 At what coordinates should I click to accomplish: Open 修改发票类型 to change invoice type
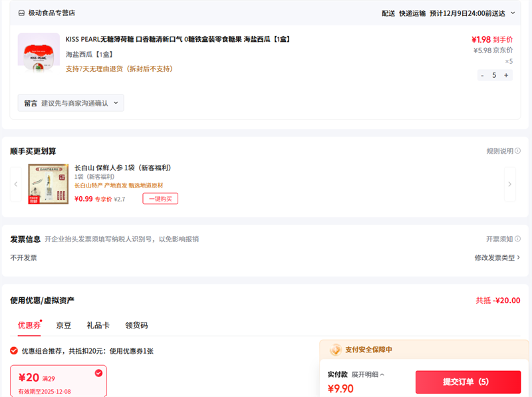coord(497,257)
